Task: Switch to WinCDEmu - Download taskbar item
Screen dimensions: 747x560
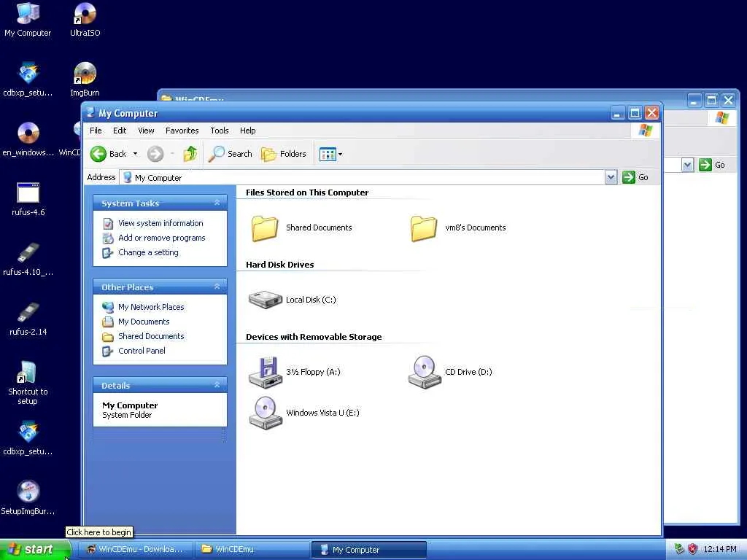Action: pyautogui.click(x=135, y=550)
